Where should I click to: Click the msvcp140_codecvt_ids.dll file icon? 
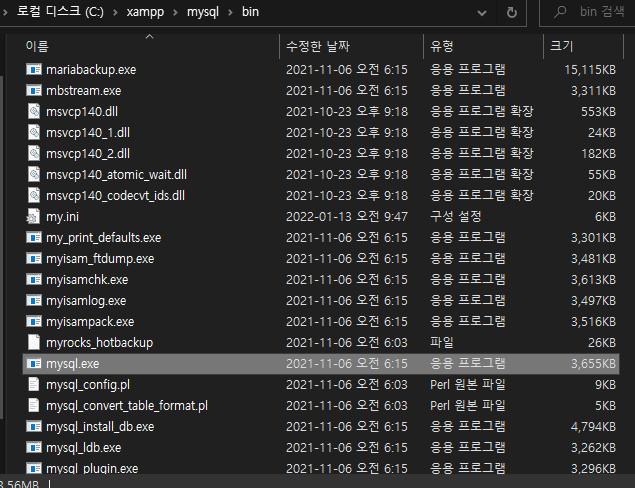[34, 196]
